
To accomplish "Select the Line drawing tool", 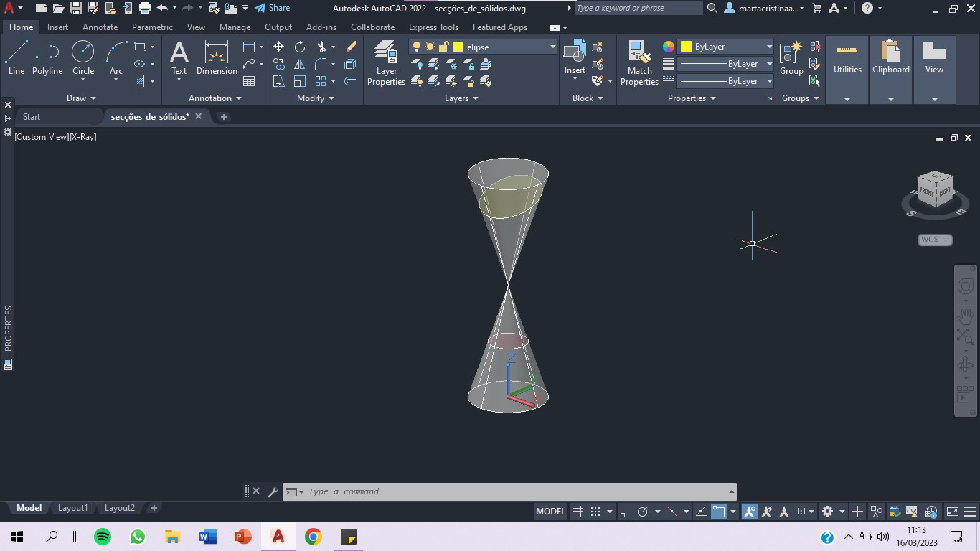I will click(16, 57).
